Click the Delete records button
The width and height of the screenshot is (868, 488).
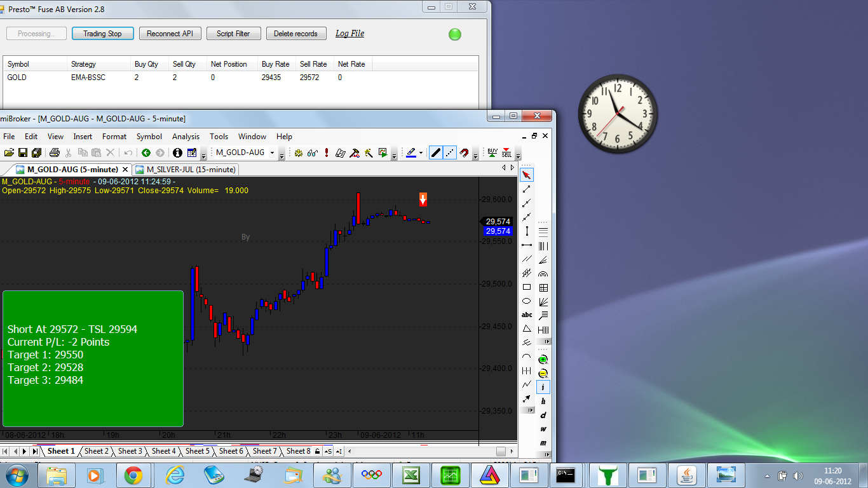tap(295, 34)
